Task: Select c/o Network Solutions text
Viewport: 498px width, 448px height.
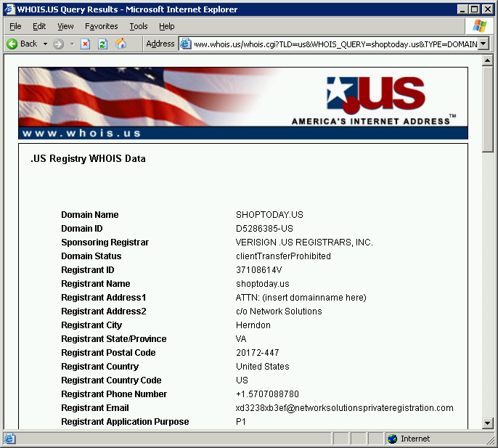Action: (279, 311)
